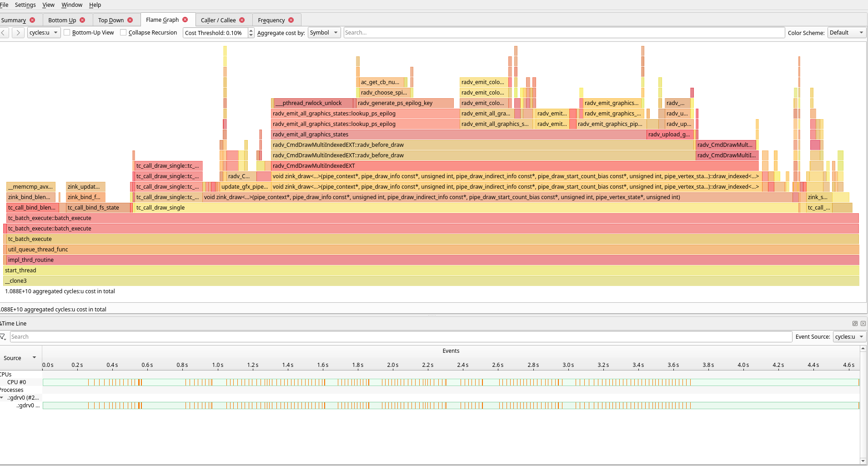Select the tc_call_bind_fs_state frame

point(98,208)
